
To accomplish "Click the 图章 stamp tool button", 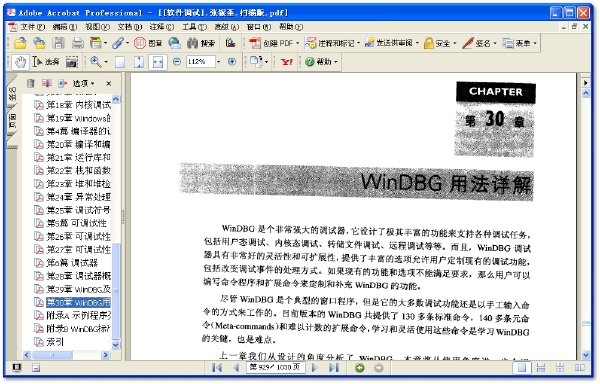I will tap(148, 43).
